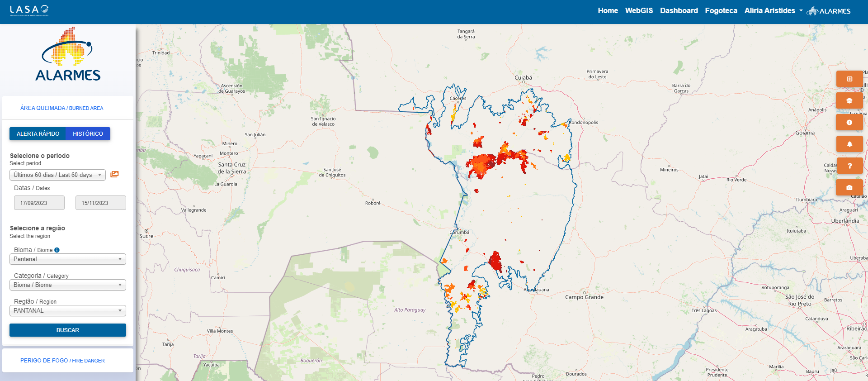
Task: Expand PERIGO DE FOGO / FIRE DANGER section
Action: [x=62, y=361]
